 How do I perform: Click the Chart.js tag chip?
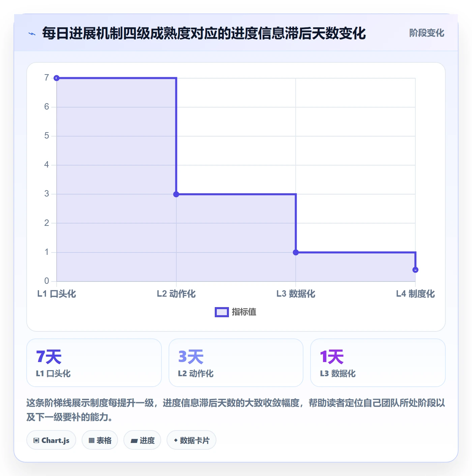pyautogui.click(x=51, y=440)
